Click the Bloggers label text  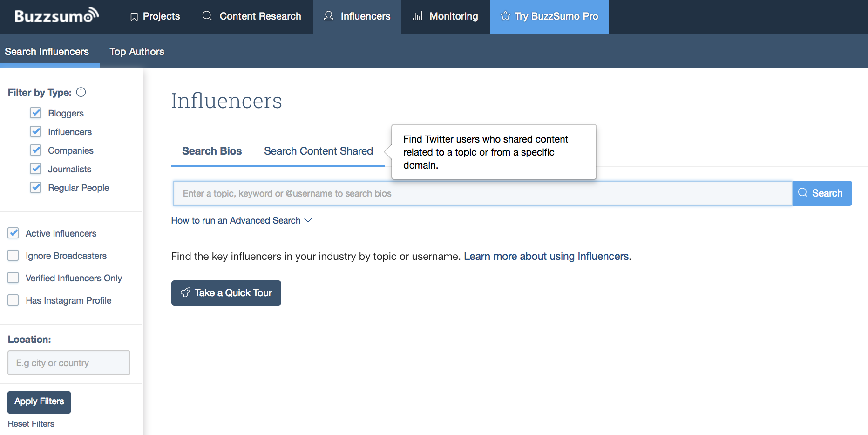pos(66,113)
